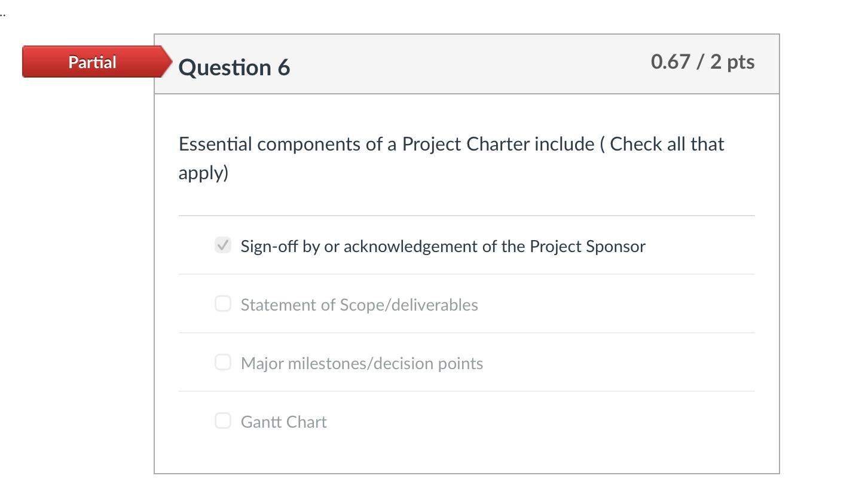
Task: Click the 0.67 / 2 pts score display
Action: tap(702, 62)
